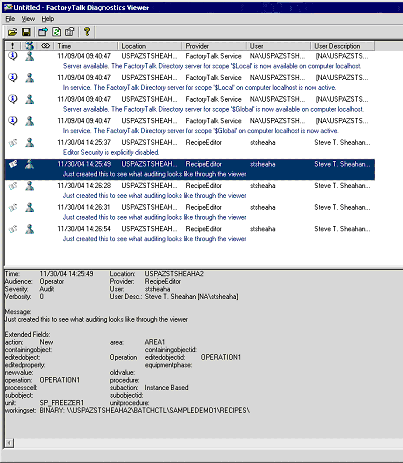
Task: Click person icon in the 14:26:31 row
Action: click(30, 208)
